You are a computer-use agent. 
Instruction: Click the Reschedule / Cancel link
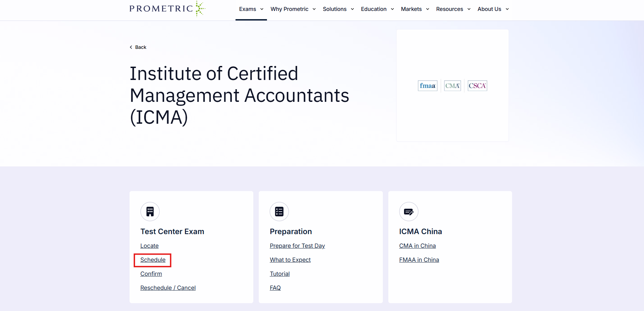click(168, 287)
